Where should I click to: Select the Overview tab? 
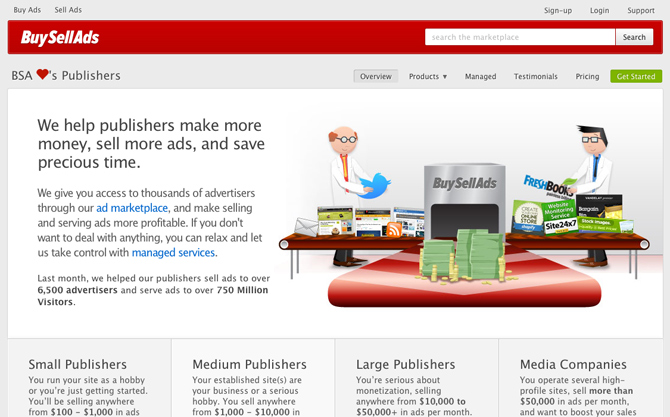coord(376,76)
